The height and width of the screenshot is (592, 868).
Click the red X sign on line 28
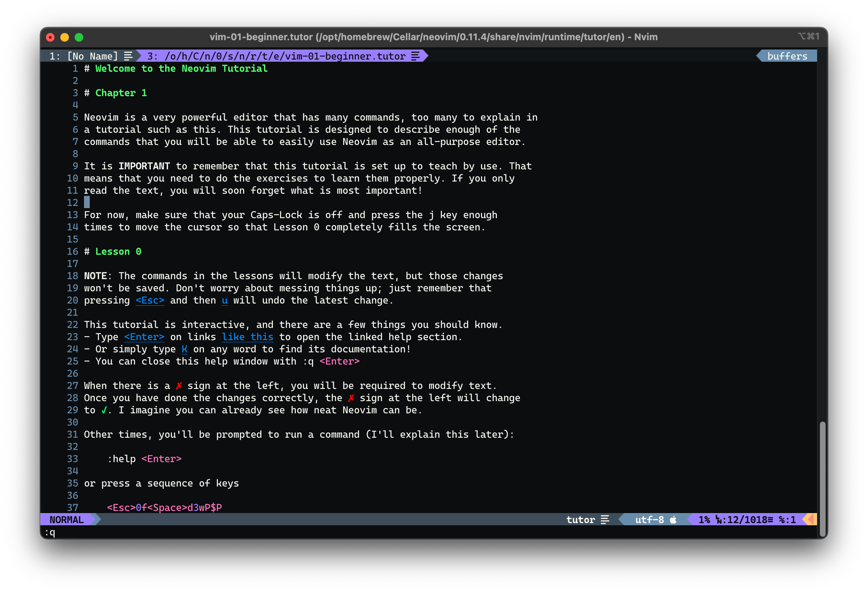[351, 398]
